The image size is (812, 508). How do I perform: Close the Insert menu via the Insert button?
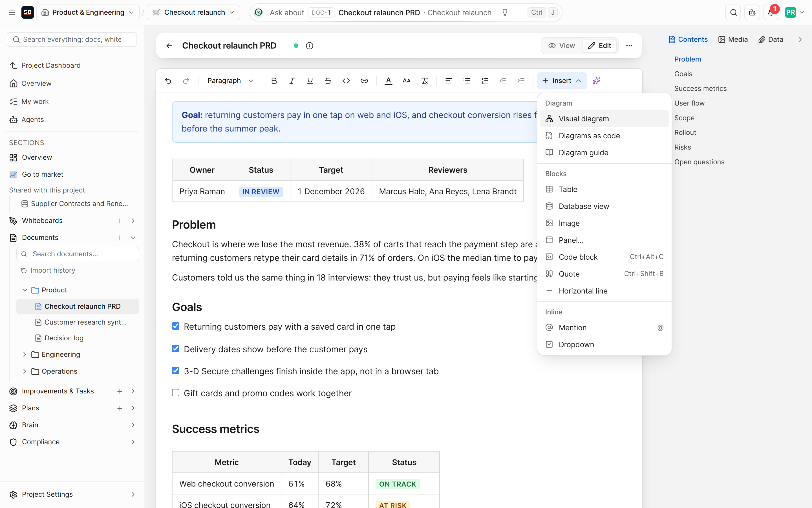562,81
